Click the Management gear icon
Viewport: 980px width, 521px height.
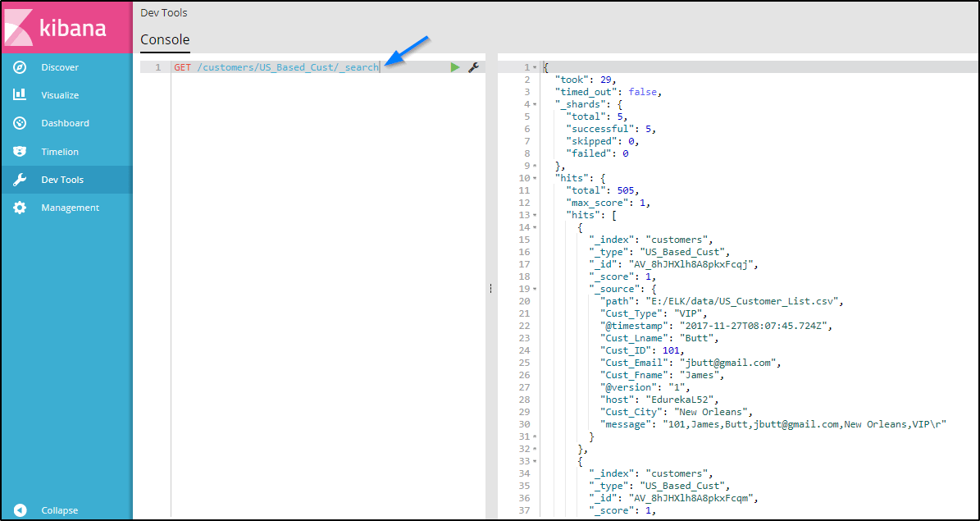click(x=21, y=208)
